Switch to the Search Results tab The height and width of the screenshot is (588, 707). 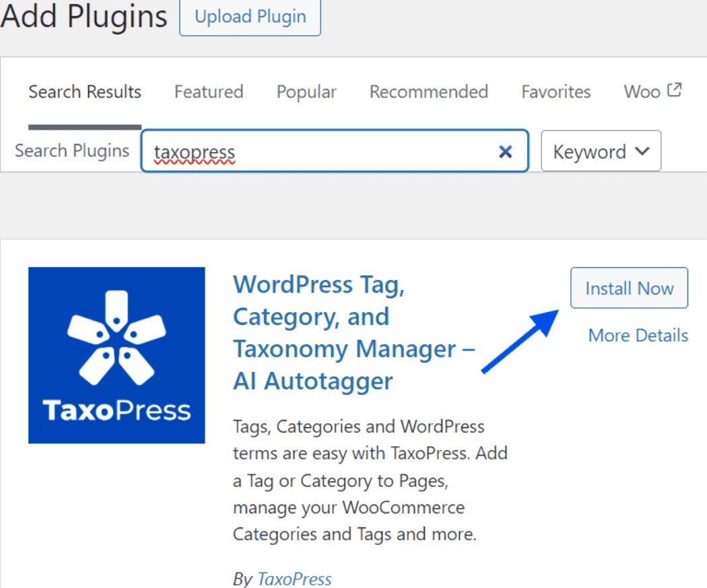[x=85, y=92]
